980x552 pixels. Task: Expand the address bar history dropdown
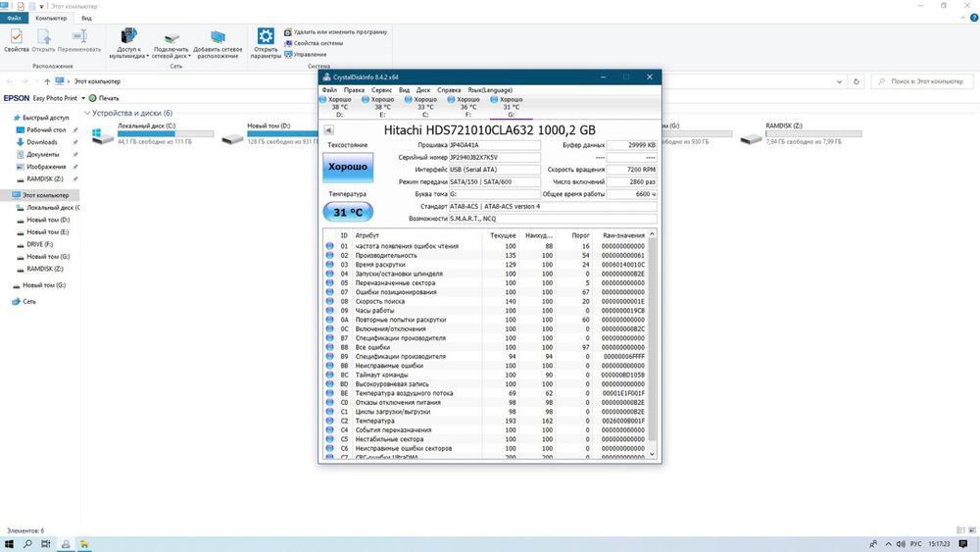840,82
